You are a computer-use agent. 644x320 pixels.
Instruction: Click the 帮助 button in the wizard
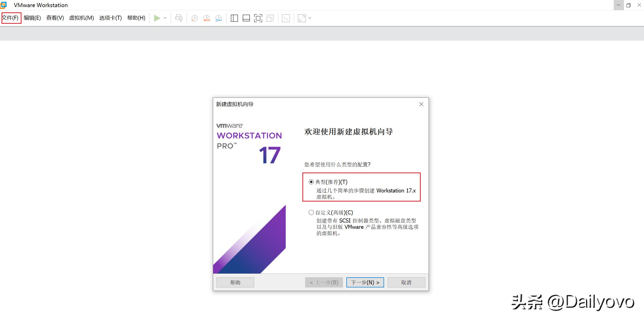coord(235,282)
